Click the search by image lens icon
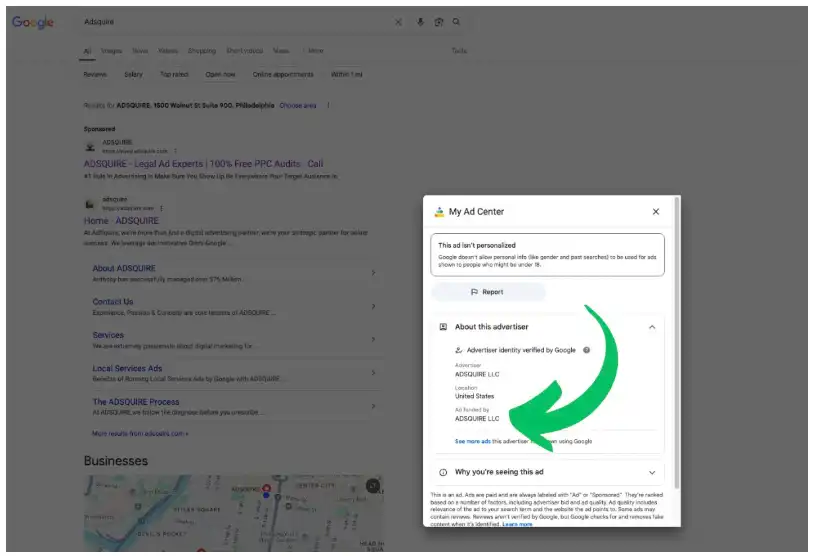The height and width of the screenshot is (556, 813). 438,22
